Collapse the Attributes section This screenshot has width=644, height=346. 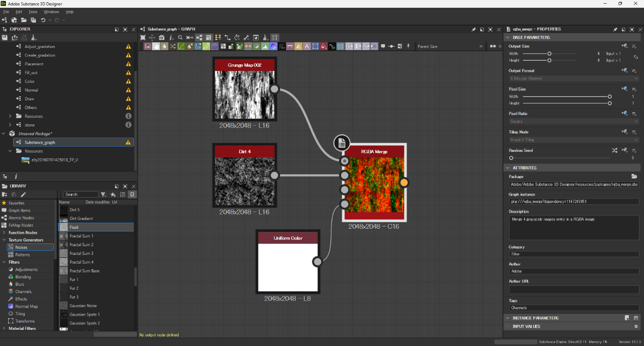[x=508, y=168]
